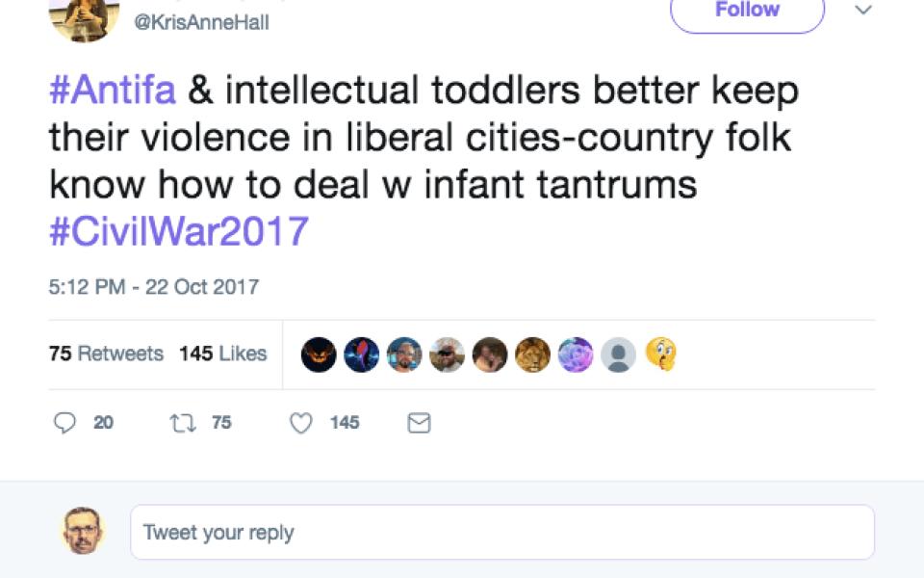924x578 pixels.
Task: View the 145 Likes list
Action: [222, 354]
